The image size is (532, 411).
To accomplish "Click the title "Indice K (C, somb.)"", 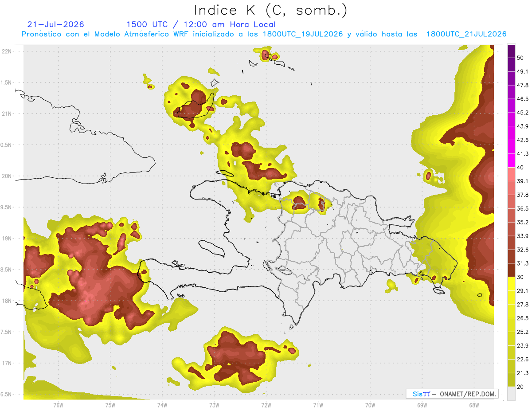I will [270, 10].
